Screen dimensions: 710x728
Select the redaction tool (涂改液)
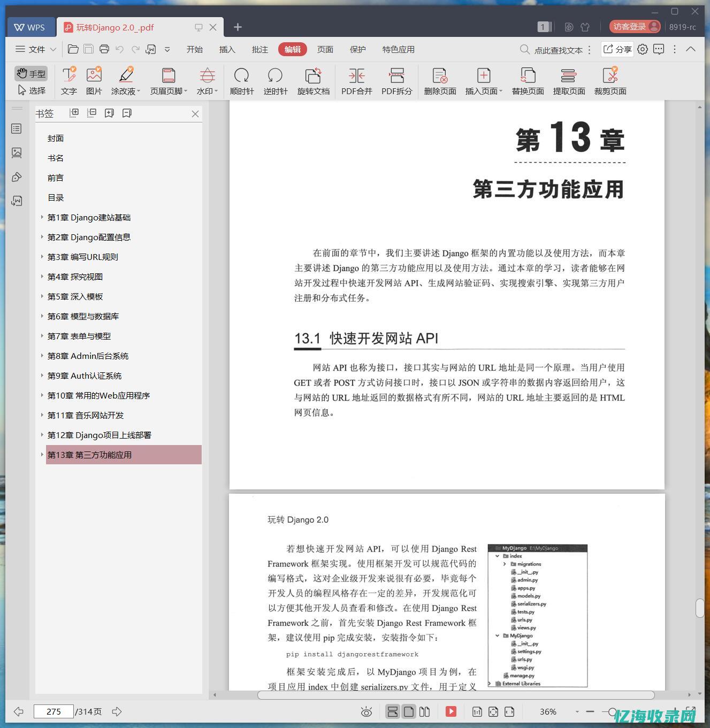click(x=126, y=81)
